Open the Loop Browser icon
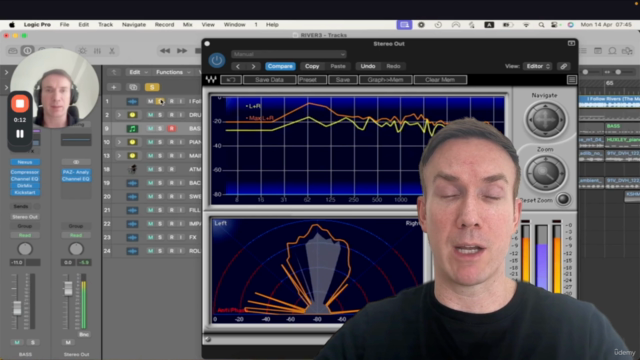This screenshot has width=640, height=360. (x=612, y=51)
